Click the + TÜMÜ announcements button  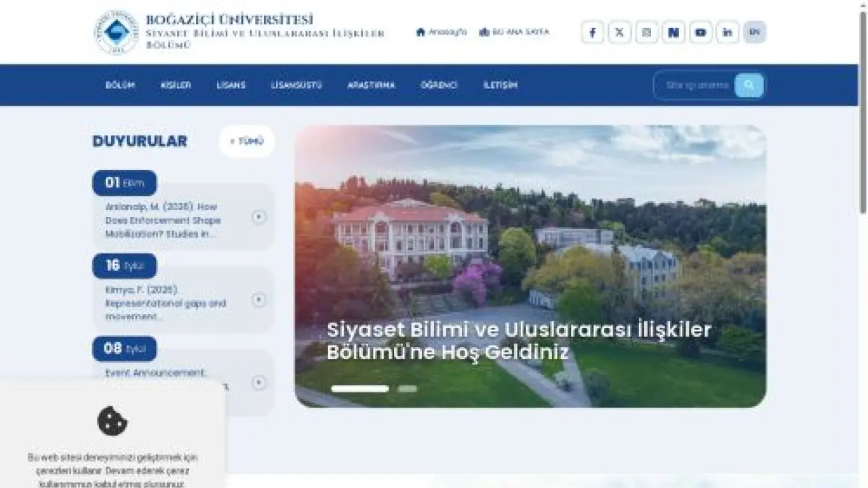pos(247,141)
